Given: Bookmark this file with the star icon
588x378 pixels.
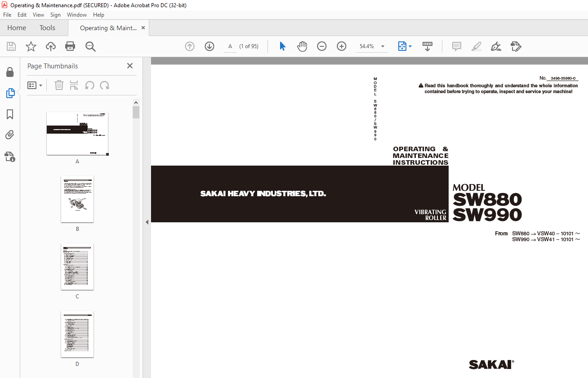Looking at the screenshot, I should pyautogui.click(x=31, y=46).
